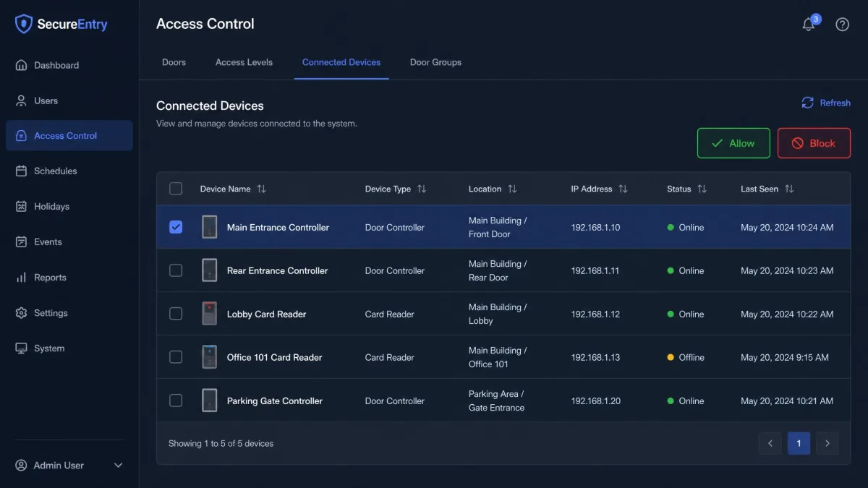868x488 pixels.
Task: Open Holidays in sidebar
Action: click(69, 207)
